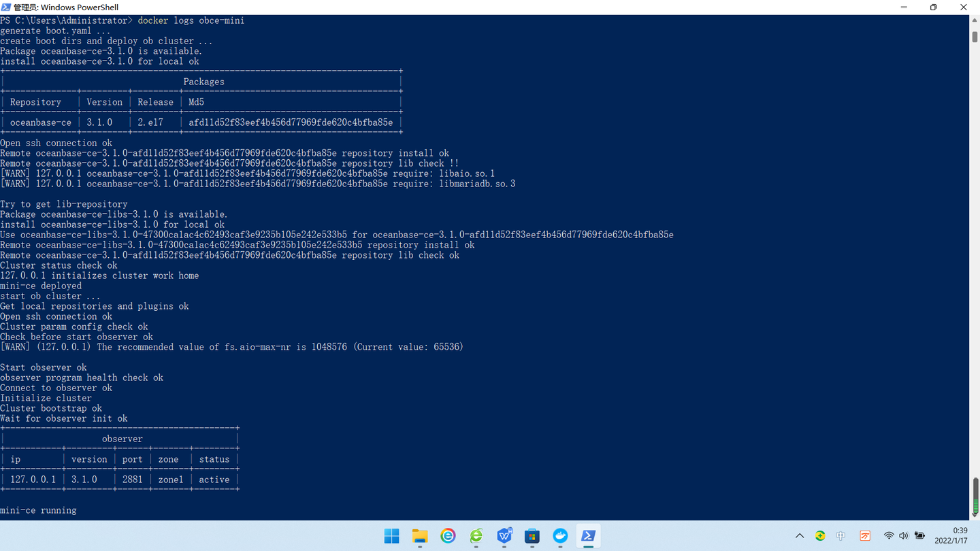The height and width of the screenshot is (551, 980).
Task: Click the 'libmariadb.so.3' warning text
Action: click(477, 184)
